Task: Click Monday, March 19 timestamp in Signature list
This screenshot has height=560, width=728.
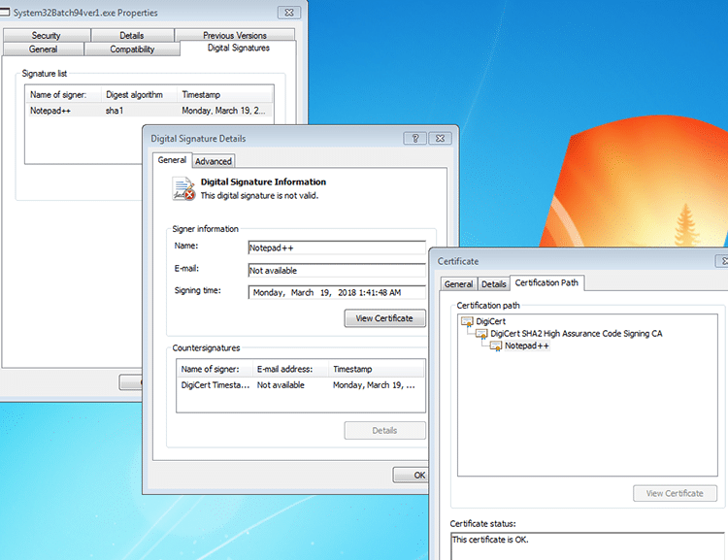Action: pyautogui.click(x=224, y=111)
